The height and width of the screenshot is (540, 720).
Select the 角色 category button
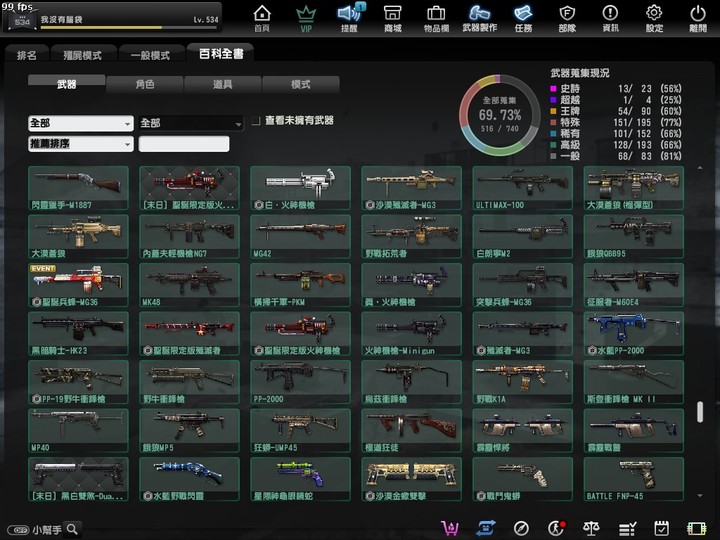pyautogui.click(x=144, y=85)
